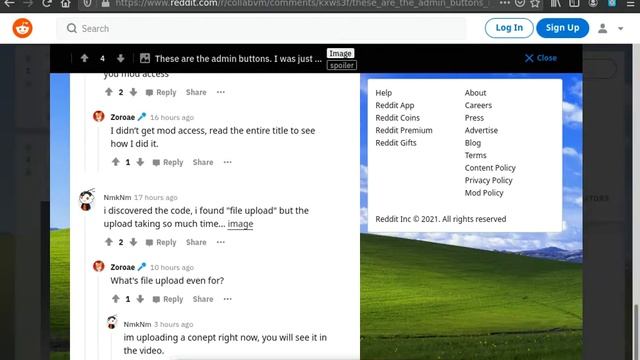Downvote Zoroae's 'I didn't get mod access' comment
This screenshot has height=360, width=640.
pyautogui.click(x=140, y=162)
